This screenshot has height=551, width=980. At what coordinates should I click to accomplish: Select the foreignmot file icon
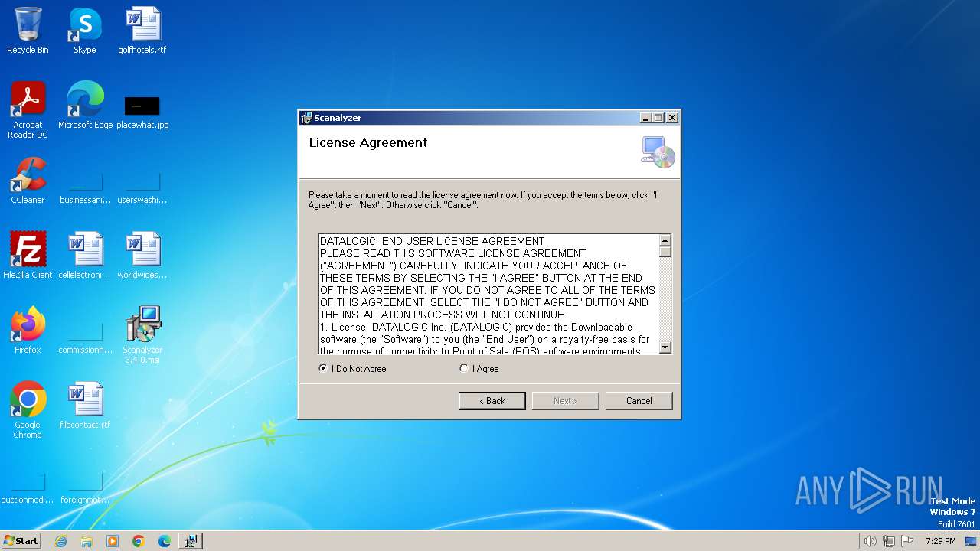[85, 488]
